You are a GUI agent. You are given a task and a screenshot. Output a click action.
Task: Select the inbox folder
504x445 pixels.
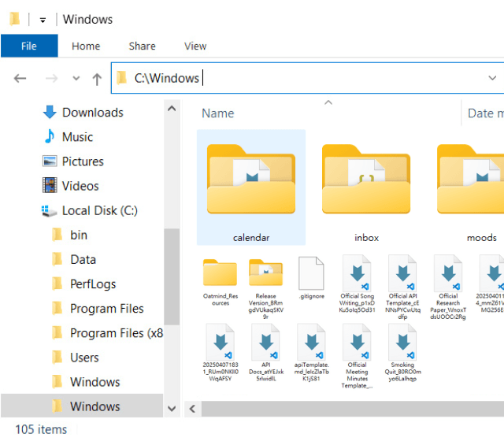(x=366, y=187)
